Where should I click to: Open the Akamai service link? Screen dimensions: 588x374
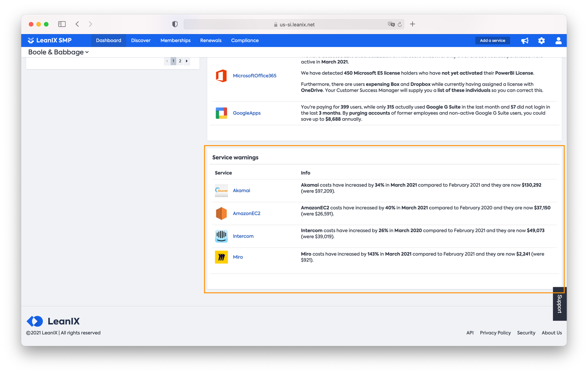coord(241,190)
